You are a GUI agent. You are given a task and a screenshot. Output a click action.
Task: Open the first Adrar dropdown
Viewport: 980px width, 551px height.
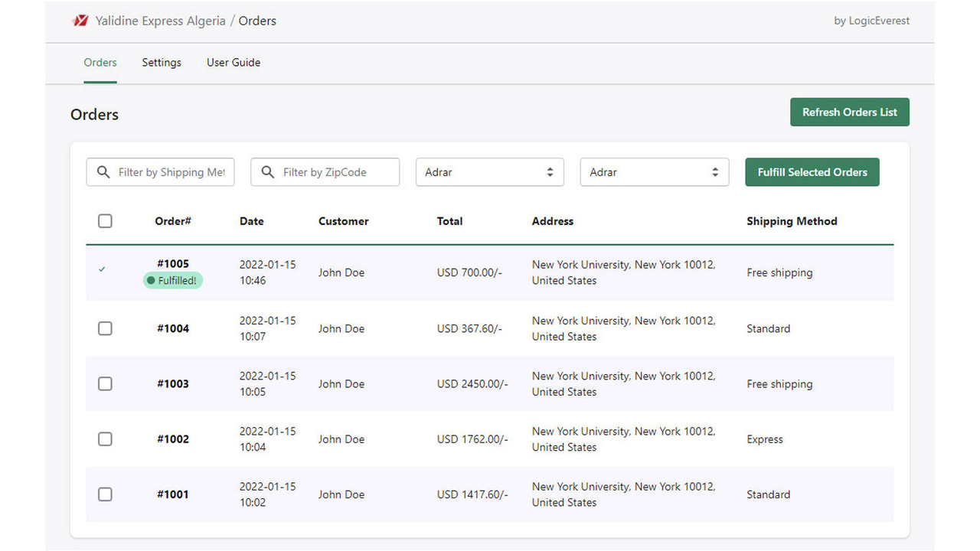[x=490, y=172]
